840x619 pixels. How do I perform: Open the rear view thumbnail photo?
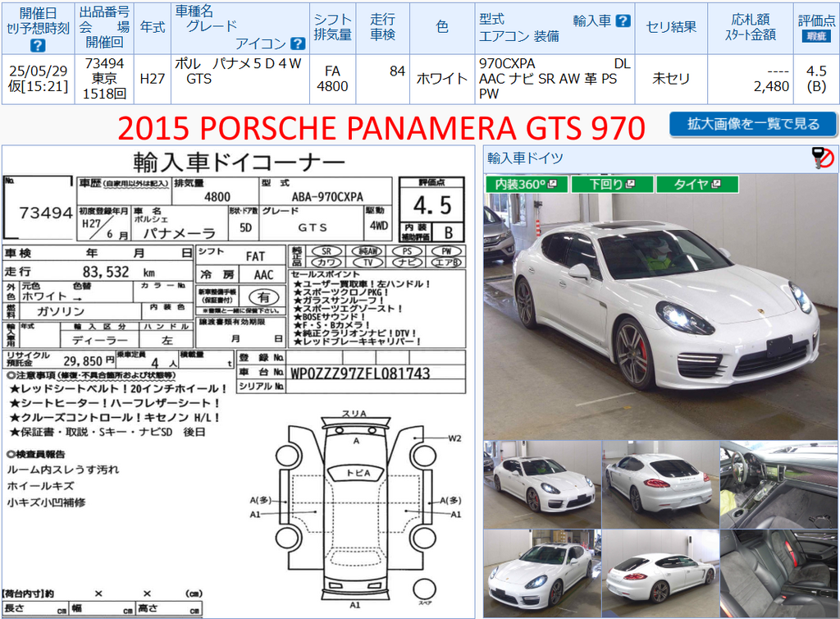(660, 484)
